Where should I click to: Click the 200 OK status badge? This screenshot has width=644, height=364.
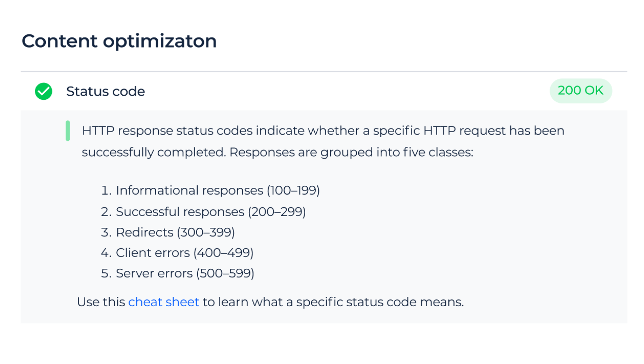(581, 90)
